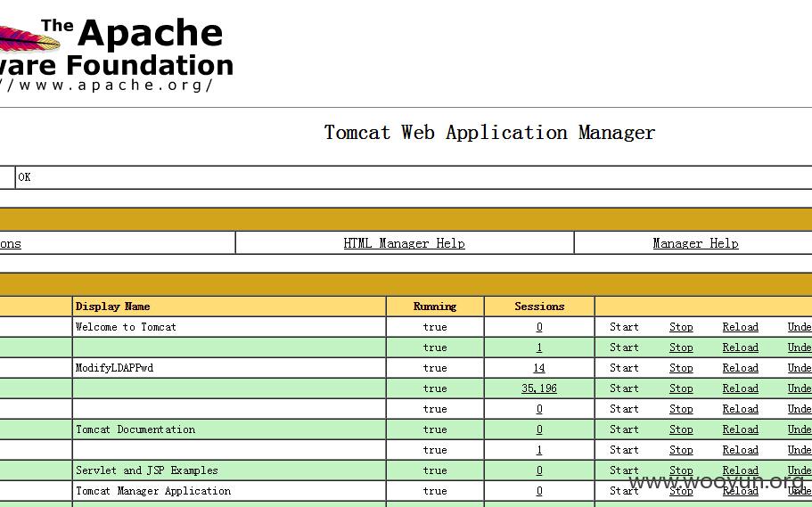Viewport: 812px width, 507px height.
Task: Click the Servlet and JSP Examples name
Action: (x=146, y=470)
